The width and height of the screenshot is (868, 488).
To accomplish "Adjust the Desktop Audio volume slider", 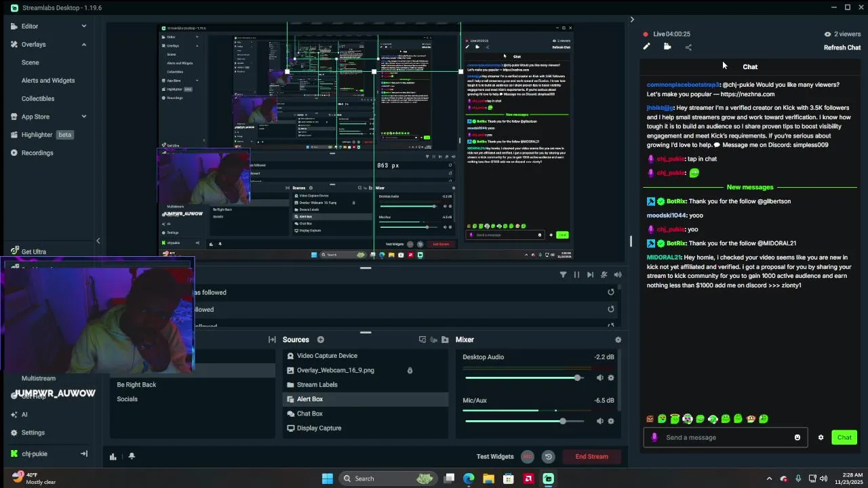I will pyautogui.click(x=524, y=378).
